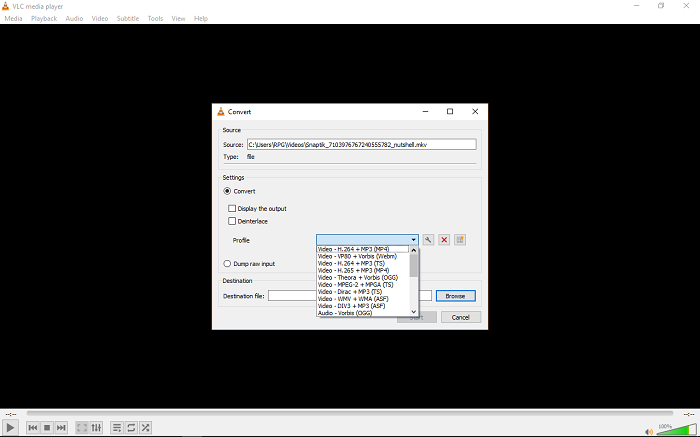Toggle the playlist view button
The image size is (700, 437).
tap(117, 427)
